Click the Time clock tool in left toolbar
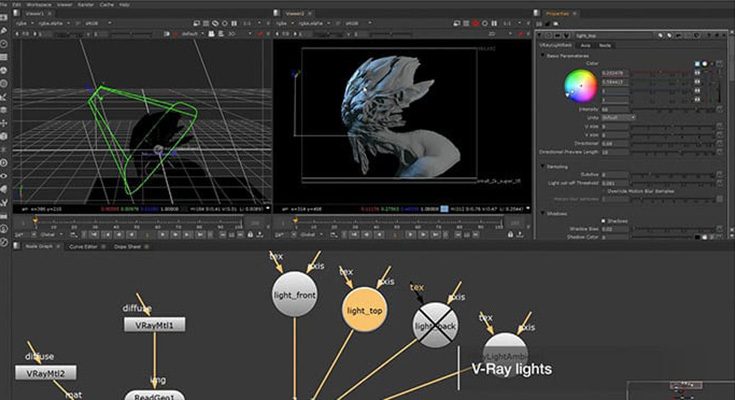The height and width of the screenshot is (400, 735). [4, 44]
